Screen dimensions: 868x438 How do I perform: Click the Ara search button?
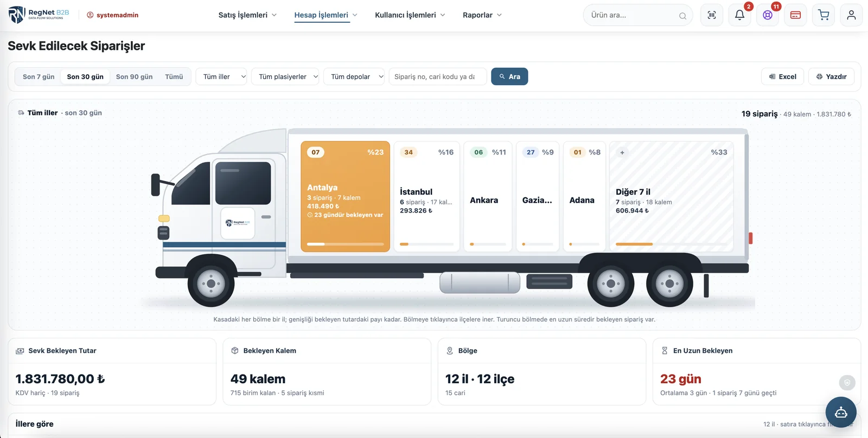[x=509, y=77]
